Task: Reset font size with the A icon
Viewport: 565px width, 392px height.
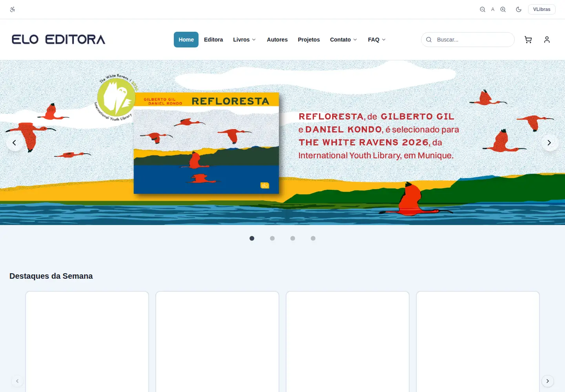Action: point(493,9)
